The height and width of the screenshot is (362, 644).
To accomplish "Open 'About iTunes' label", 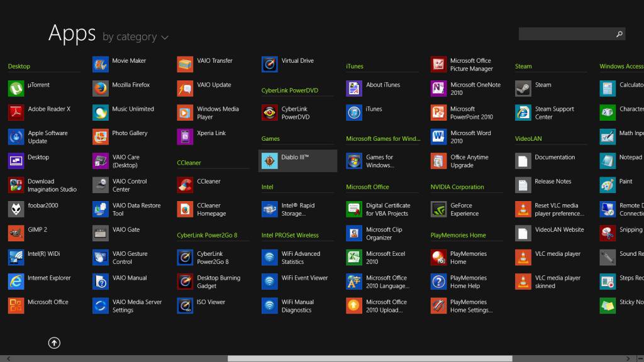I will 383,85.
